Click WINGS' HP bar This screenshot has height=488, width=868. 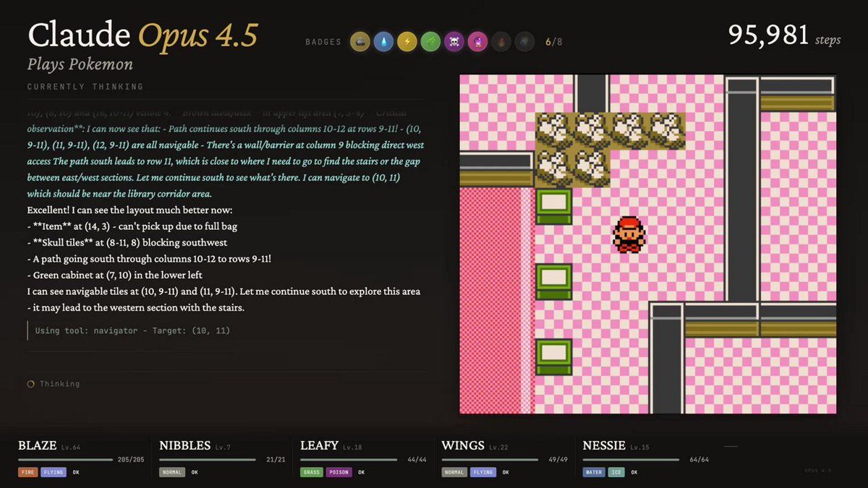pyautogui.click(x=490, y=459)
